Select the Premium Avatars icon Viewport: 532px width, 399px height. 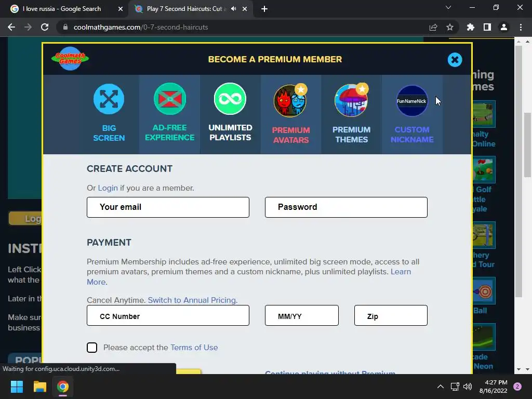pos(290,100)
